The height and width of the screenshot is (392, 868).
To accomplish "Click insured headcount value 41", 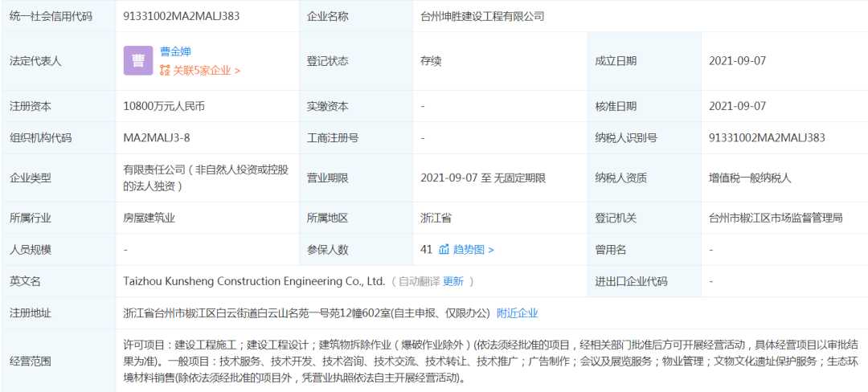I will click(426, 249).
